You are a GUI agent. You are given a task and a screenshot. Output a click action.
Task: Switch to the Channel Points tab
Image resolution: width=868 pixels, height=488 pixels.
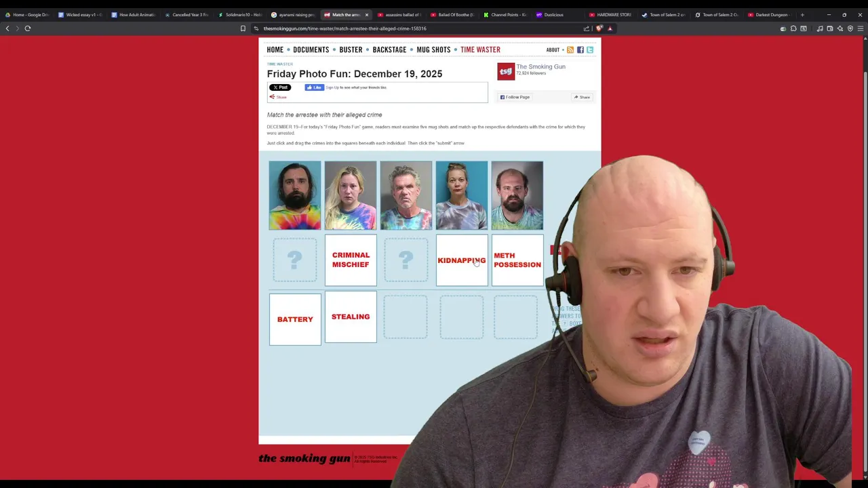tap(505, 14)
